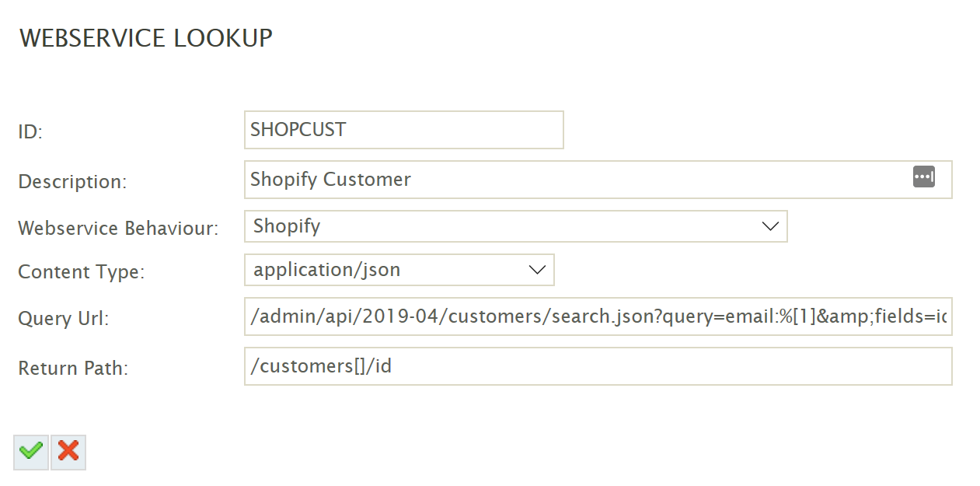Expand the Webservice Behaviour dropdown arrow
The image size is (980, 486).
pos(770,226)
